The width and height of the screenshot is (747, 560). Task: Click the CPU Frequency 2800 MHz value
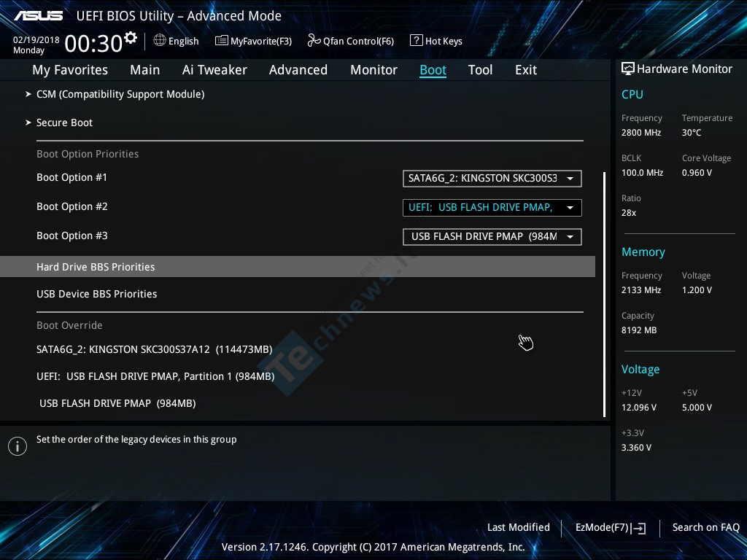coord(641,133)
